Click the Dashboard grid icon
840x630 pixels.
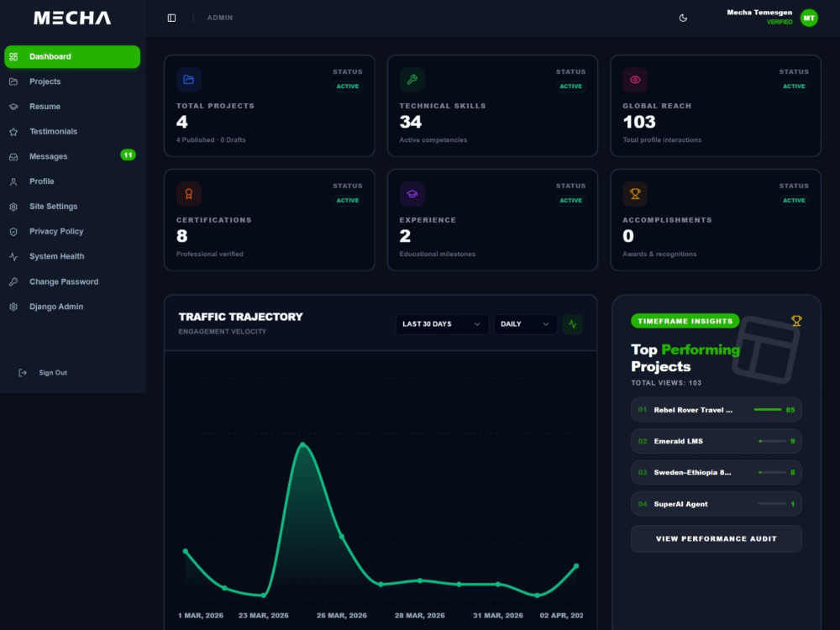click(x=14, y=57)
